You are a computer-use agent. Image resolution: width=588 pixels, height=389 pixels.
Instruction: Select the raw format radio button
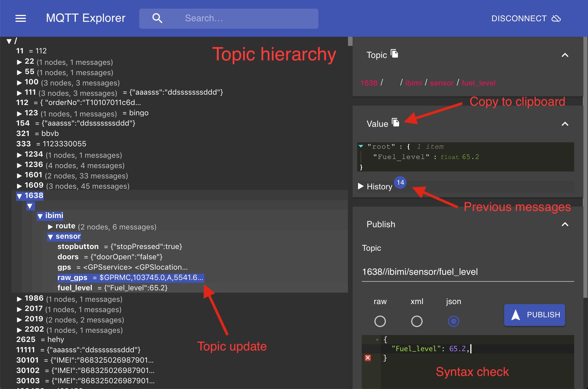(x=380, y=321)
